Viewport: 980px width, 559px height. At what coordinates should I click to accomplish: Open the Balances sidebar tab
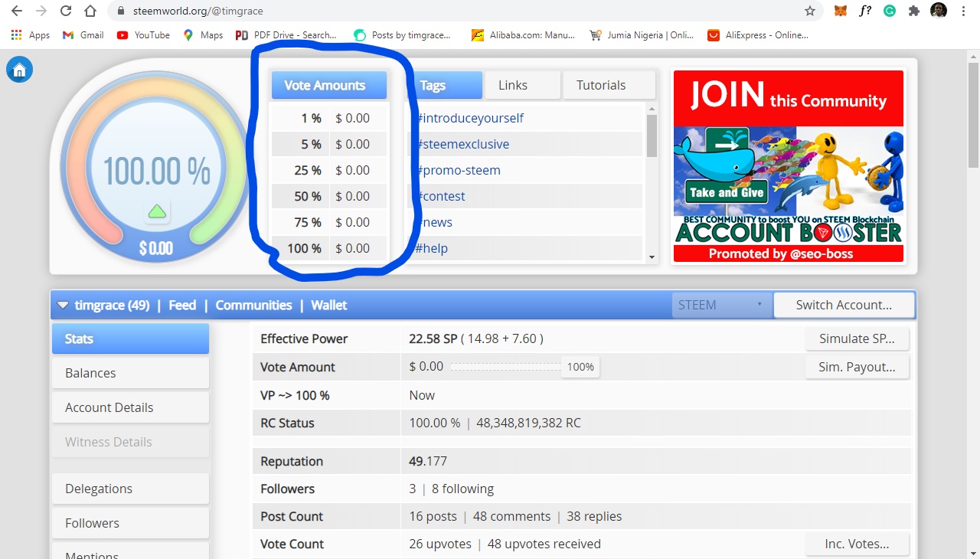pos(130,373)
